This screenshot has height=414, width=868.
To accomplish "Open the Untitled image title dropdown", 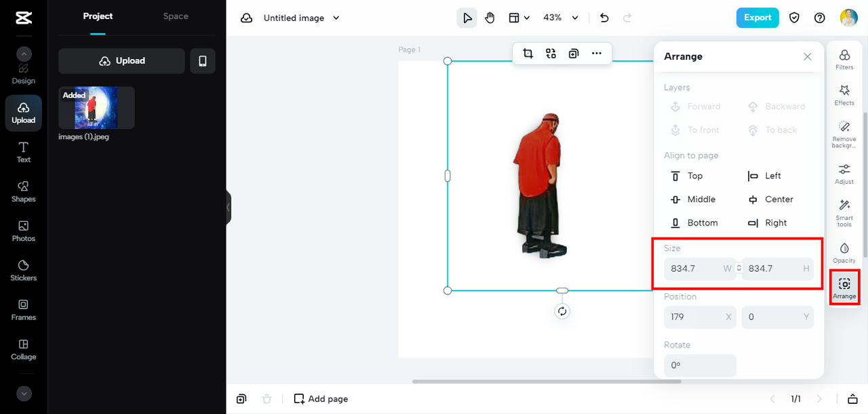I will [302, 18].
